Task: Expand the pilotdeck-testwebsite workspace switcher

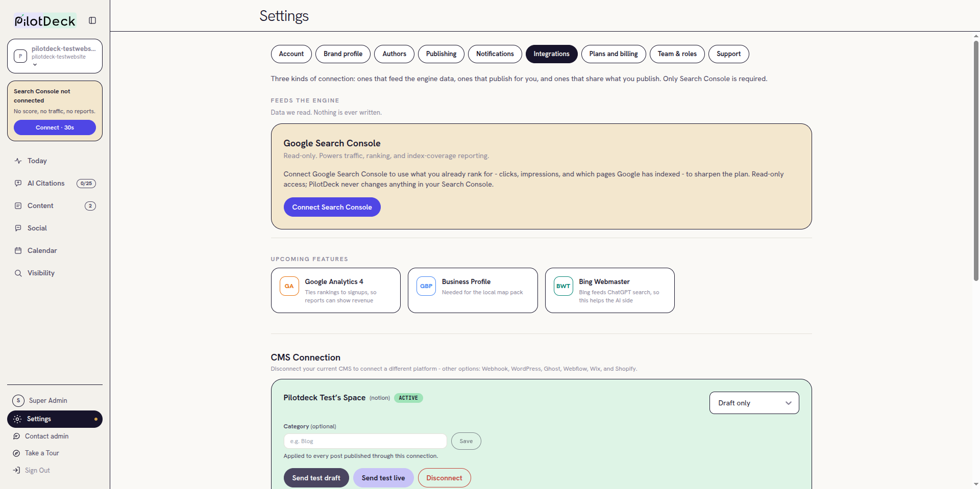Action: pyautogui.click(x=55, y=56)
